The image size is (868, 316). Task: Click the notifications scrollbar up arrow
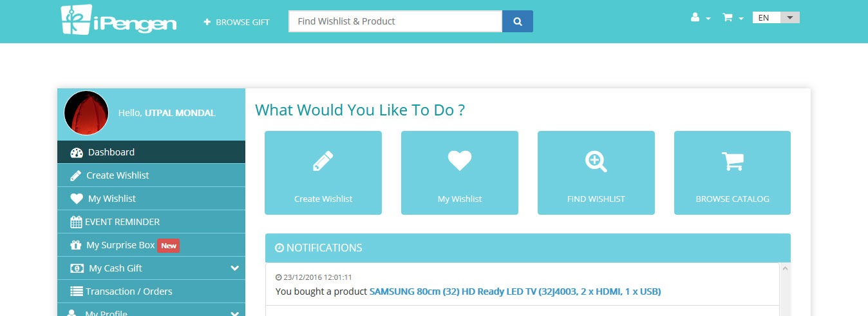pyautogui.click(x=785, y=268)
